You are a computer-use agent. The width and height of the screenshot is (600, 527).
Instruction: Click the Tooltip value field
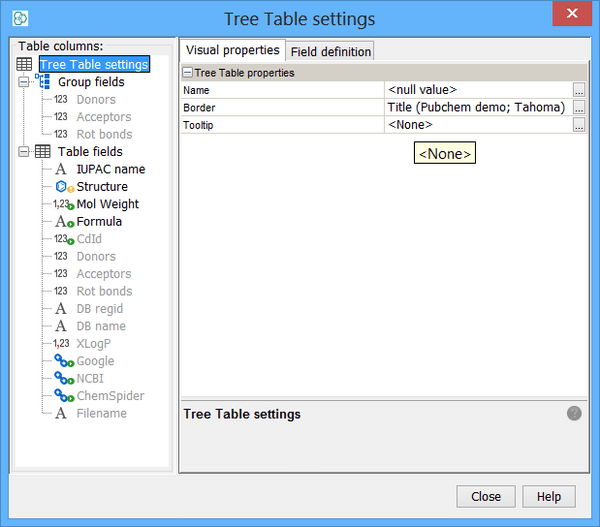click(x=478, y=125)
